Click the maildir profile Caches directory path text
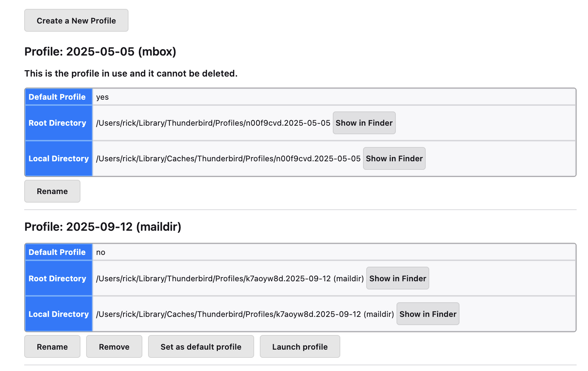 pyautogui.click(x=245, y=314)
